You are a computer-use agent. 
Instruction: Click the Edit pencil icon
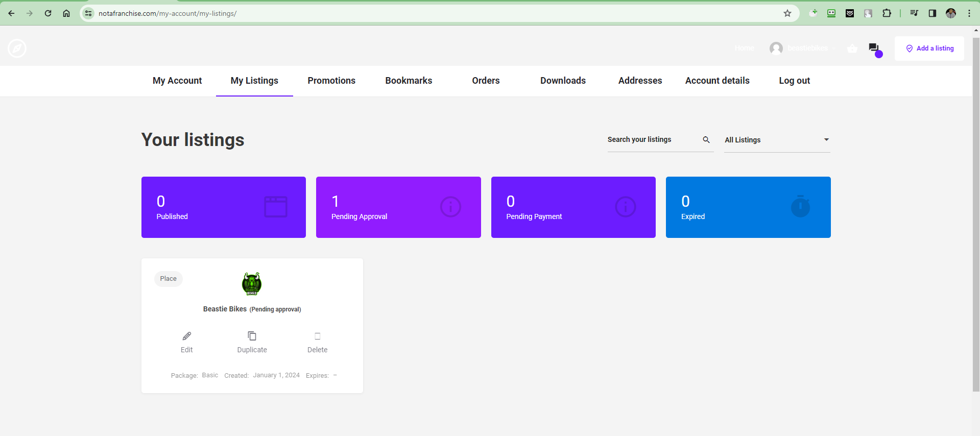[x=187, y=336]
